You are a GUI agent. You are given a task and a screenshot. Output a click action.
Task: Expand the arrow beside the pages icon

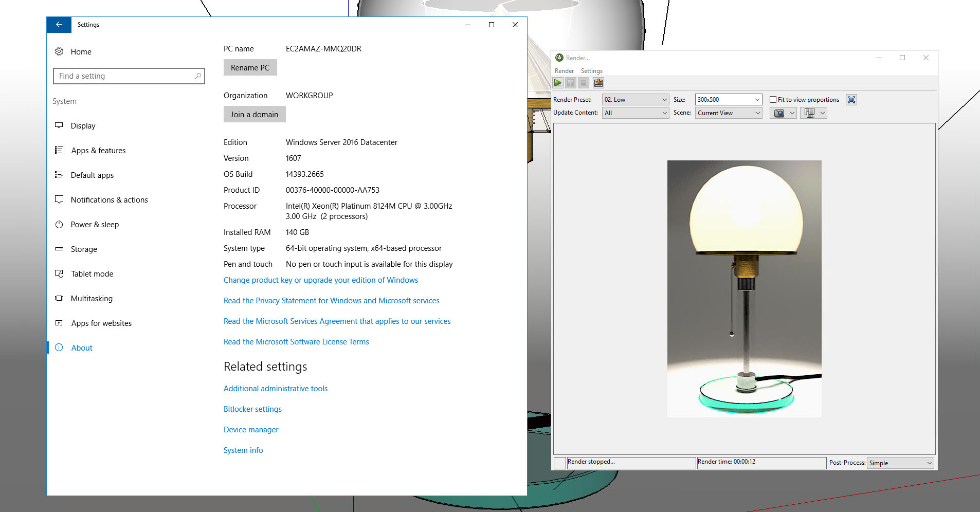coord(823,113)
